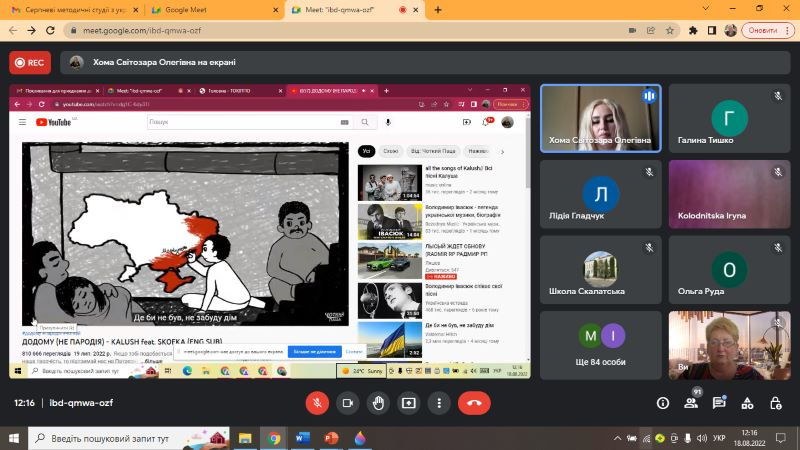Click the taskbar clock showing 12:16

click(749, 438)
